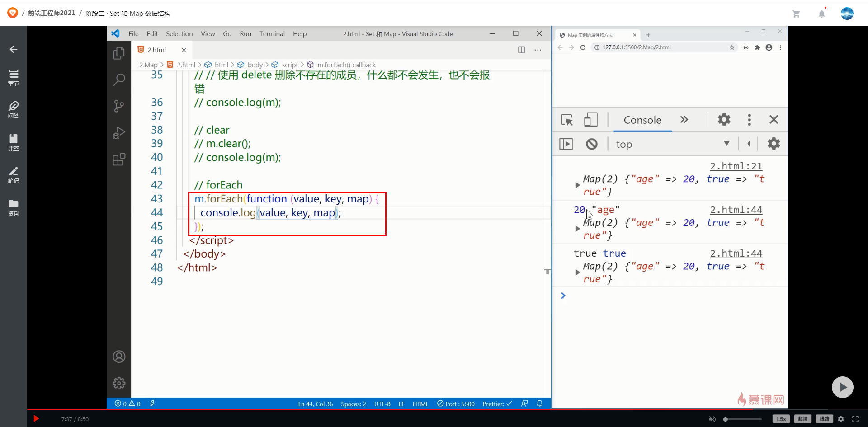Click Chrome back navigation arrow
868x427 pixels.
[x=560, y=47]
